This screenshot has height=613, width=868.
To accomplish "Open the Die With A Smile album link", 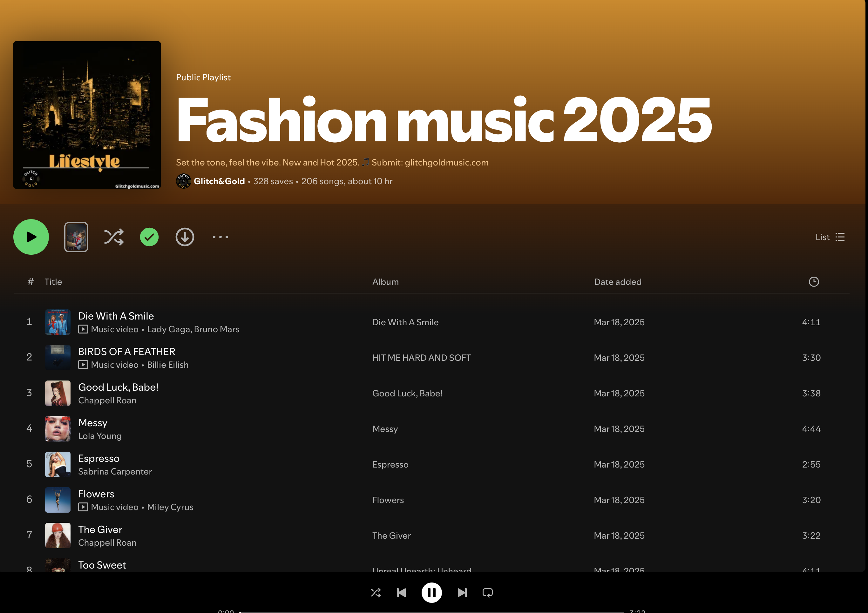I will click(x=405, y=322).
